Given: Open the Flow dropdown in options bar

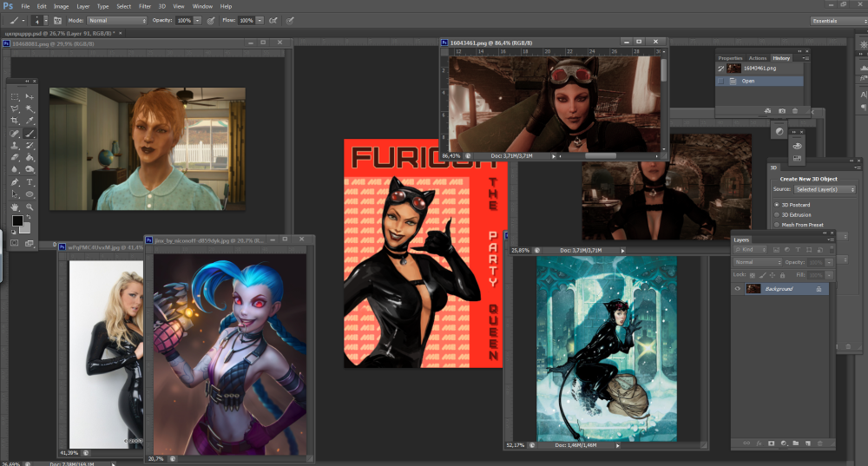Looking at the screenshot, I should [260, 21].
